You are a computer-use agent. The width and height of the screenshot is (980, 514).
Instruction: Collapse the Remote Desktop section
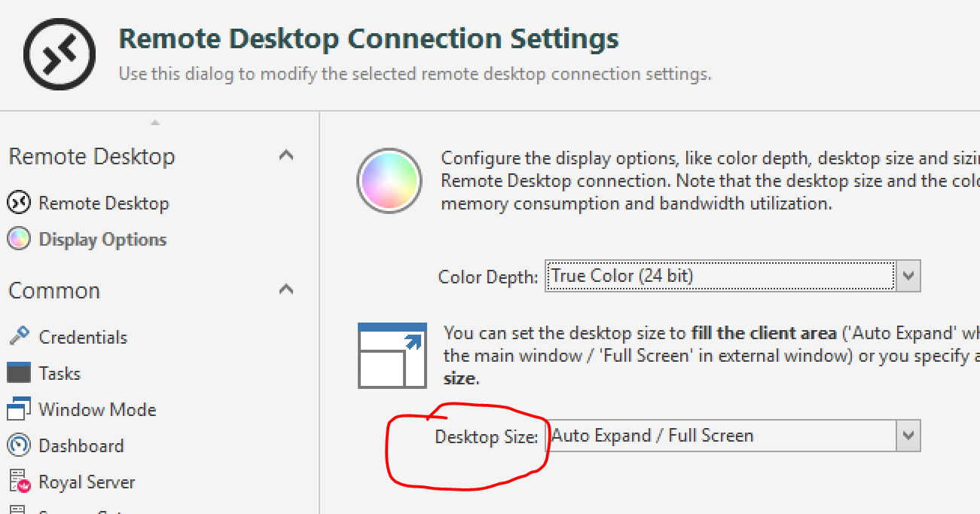click(285, 155)
